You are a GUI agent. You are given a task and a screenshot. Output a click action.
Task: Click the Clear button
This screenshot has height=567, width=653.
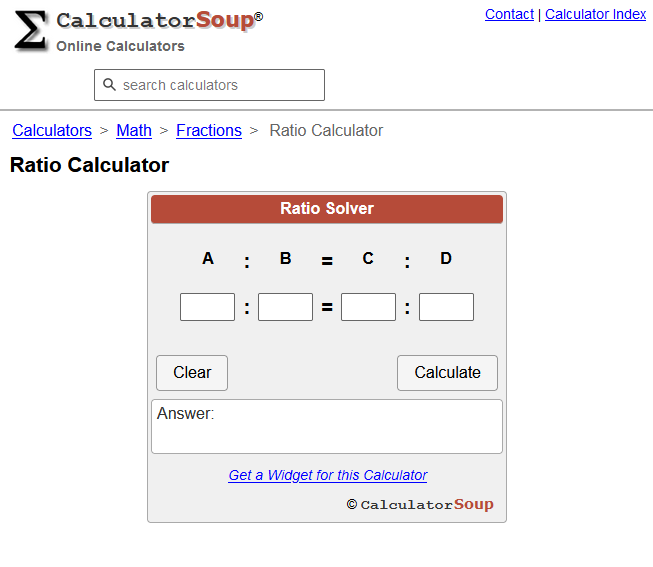click(192, 373)
